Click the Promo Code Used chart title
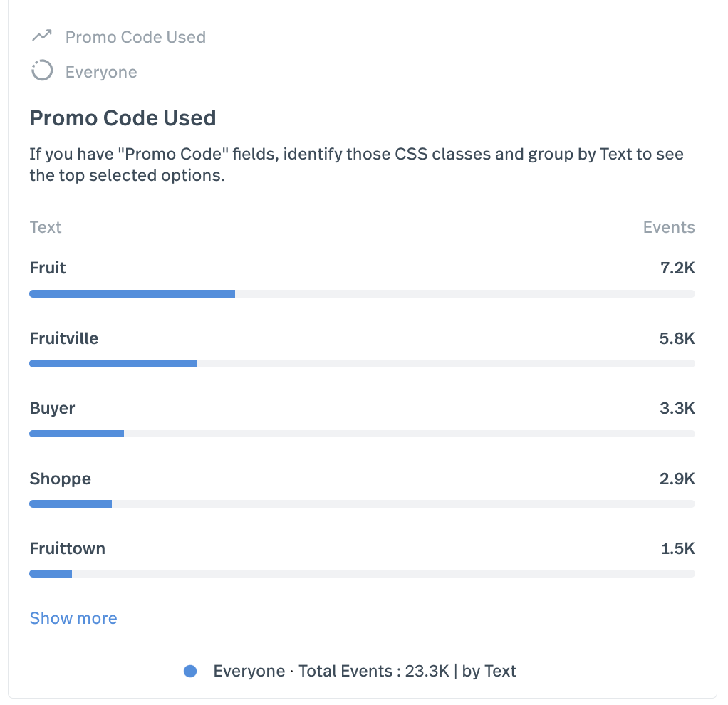Screen dimensions: 728x705 123,117
